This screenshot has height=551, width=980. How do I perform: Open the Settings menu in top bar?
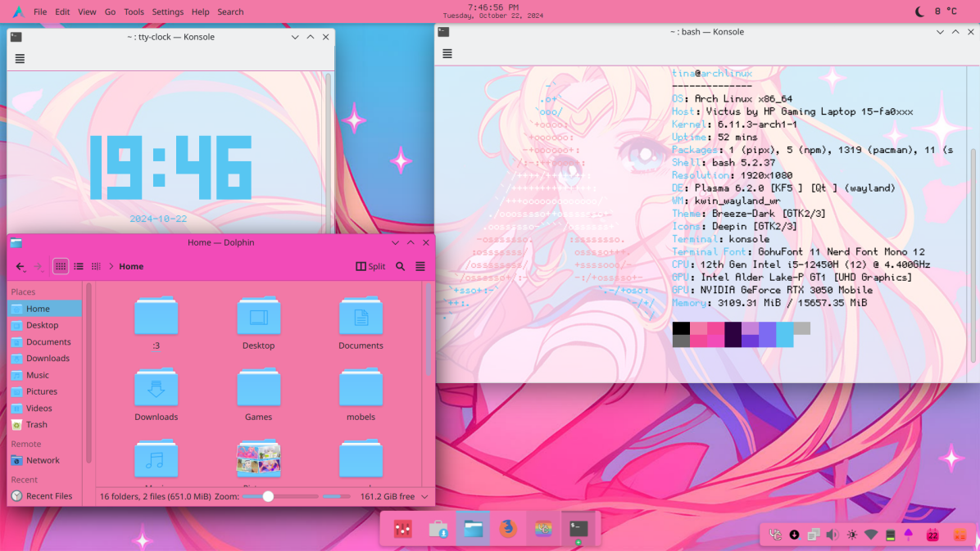[167, 12]
